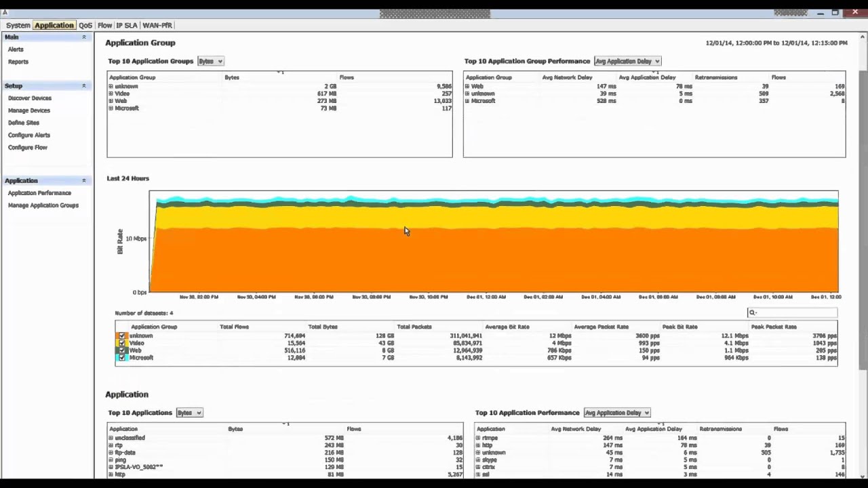Expand the skype row in Application Performance
The image size is (868, 488).
coord(478,460)
